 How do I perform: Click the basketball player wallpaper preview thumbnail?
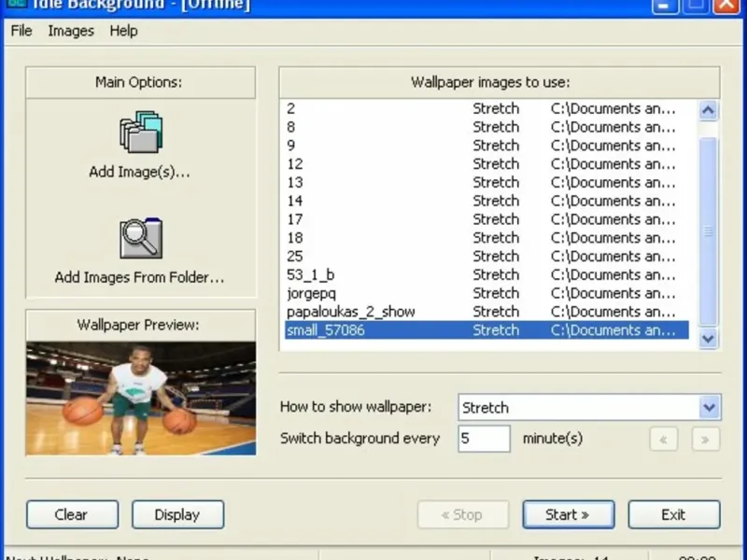(141, 399)
